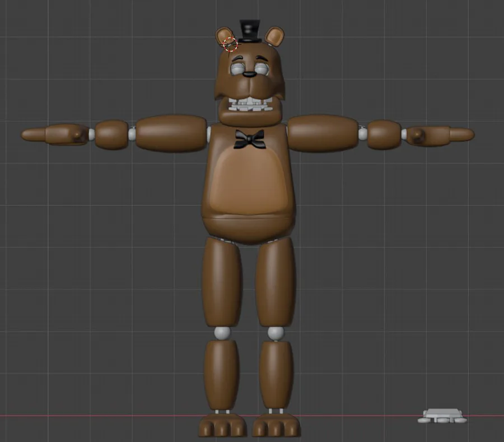The image size is (504, 442).
Task: Select the small gray object on the red axis line
Action: click(x=442, y=416)
